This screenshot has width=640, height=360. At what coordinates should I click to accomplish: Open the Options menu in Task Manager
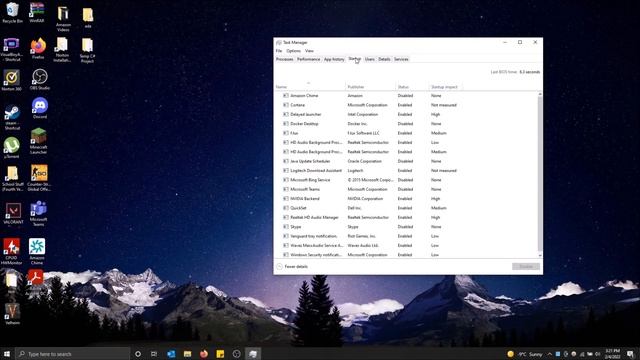293,51
